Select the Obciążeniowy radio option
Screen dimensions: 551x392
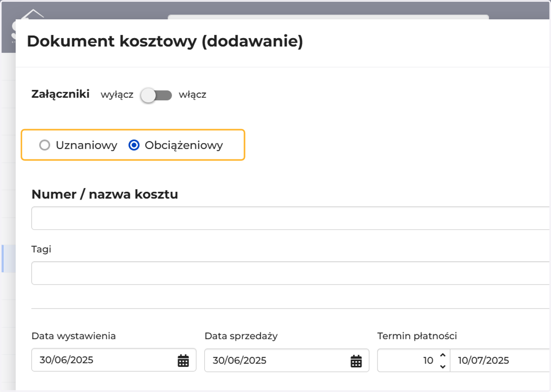click(x=134, y=146)
